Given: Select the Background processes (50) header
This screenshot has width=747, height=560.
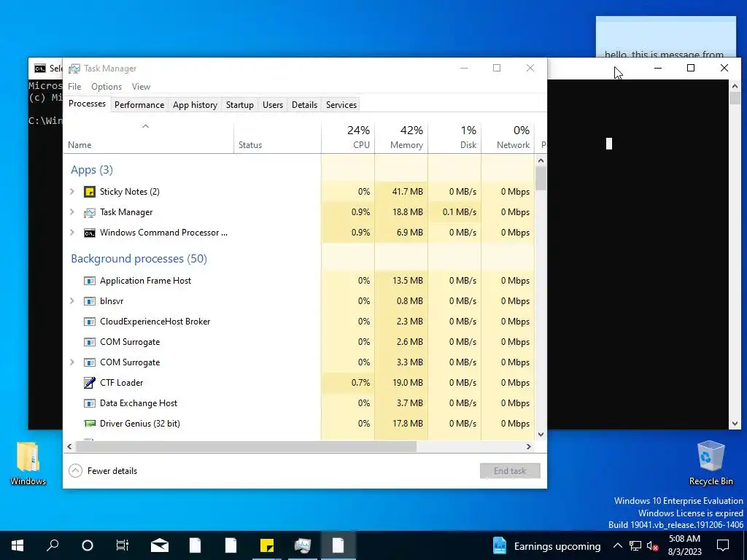Looking at the screenshot, I should click(x=139, y=259).
